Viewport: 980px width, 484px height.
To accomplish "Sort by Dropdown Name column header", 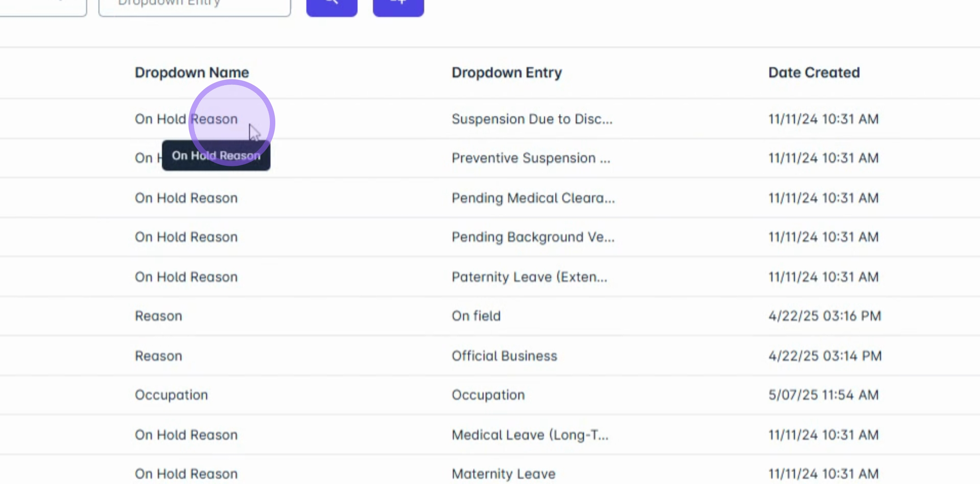I will click(x=192, y=73).
